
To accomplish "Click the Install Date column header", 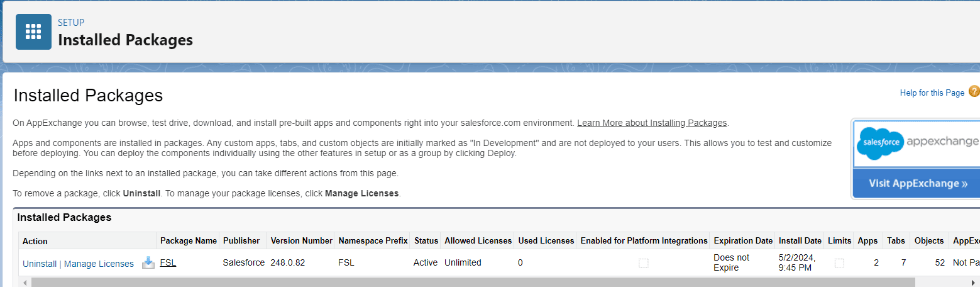I will click(x=800, y=241).
